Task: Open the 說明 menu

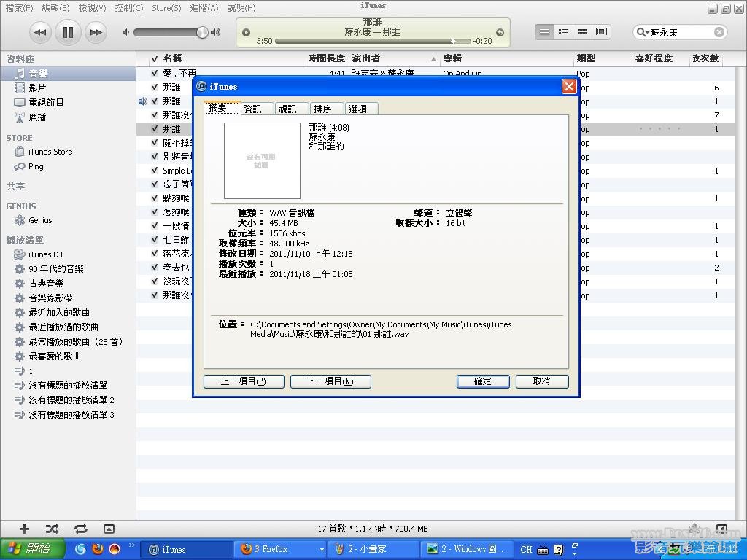Action: (241, 7)
